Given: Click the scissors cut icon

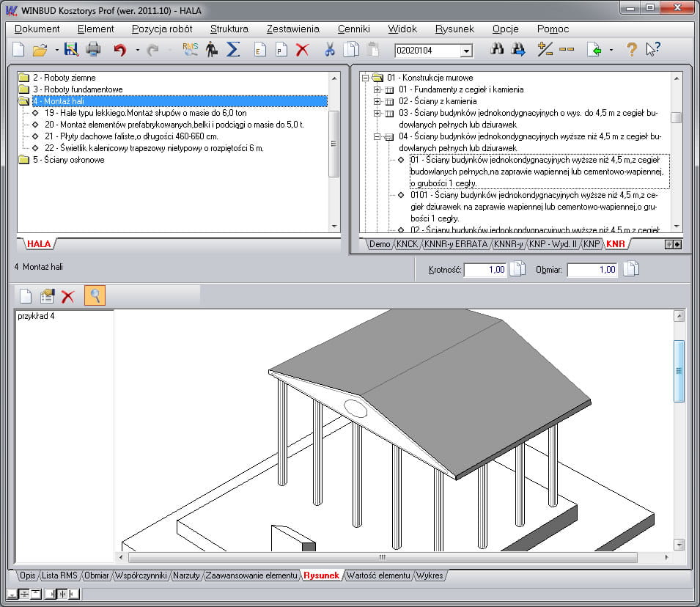Looking at the screenshot, I should 330,50.
